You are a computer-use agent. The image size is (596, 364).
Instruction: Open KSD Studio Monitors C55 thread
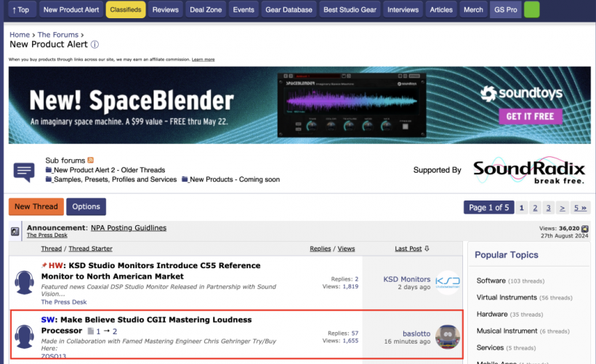click(x=150, y=271)
